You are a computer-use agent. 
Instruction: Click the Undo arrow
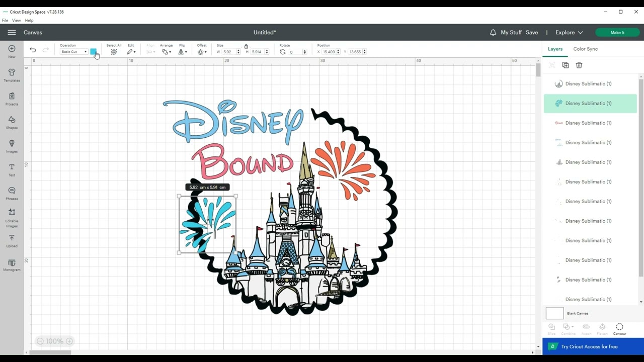click(33, 50)
